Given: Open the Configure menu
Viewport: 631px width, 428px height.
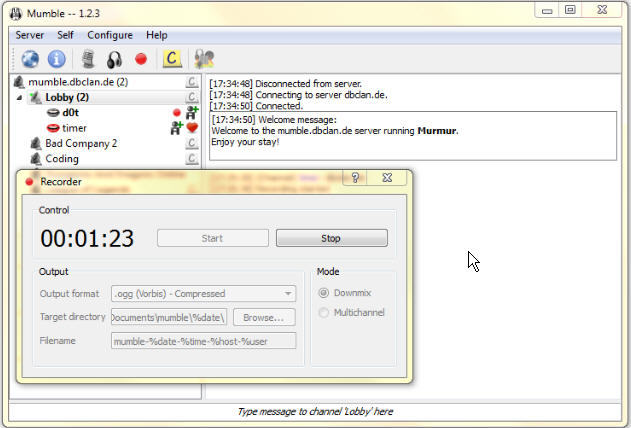Looking at the screenshot, I should tap(110, 35).
